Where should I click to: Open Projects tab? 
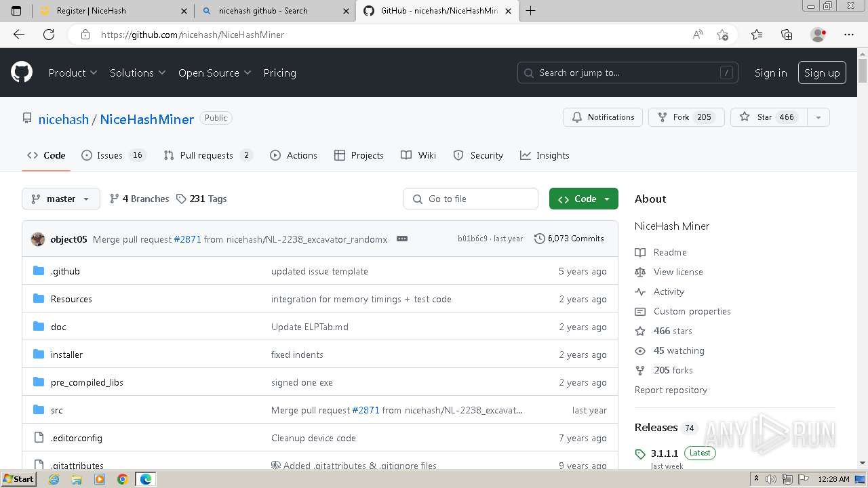pyautogui.click(x=359, y=155)
